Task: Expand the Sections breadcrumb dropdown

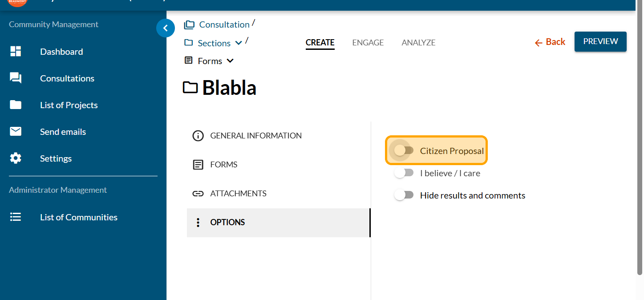Action: pos(239,43)
